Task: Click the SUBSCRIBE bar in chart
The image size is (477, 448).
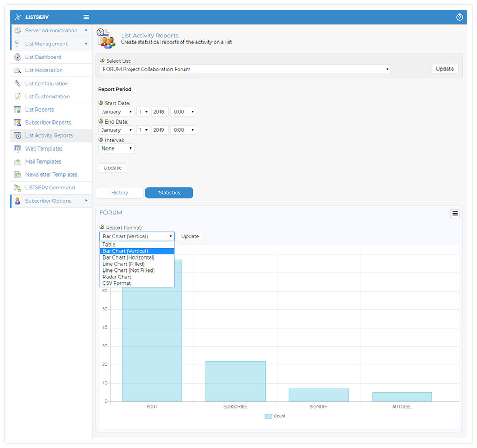Action: [x=235, y=382]
